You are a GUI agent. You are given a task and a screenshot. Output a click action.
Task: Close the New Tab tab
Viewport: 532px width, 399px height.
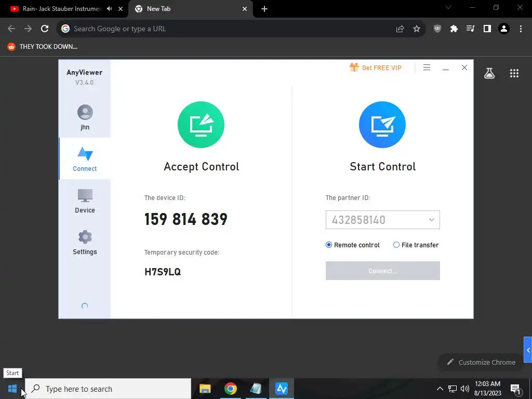(x=245, y=9)
